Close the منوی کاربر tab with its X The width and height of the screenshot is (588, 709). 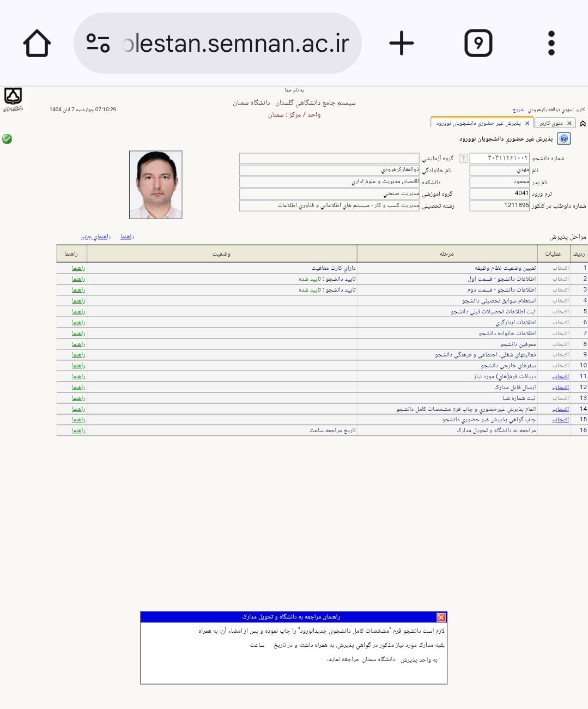tap(569, 123)
